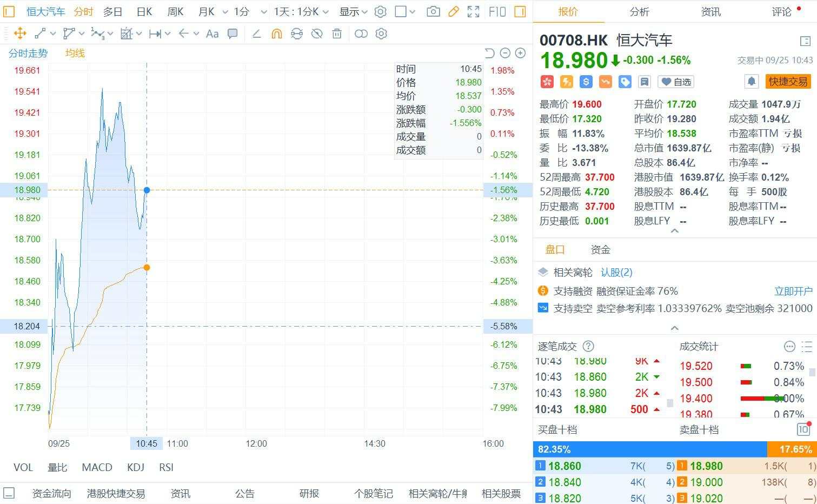Viewport: 817px width, 504px height.
Task: Switch to the 资金 tab
Action: pos(600,249)
